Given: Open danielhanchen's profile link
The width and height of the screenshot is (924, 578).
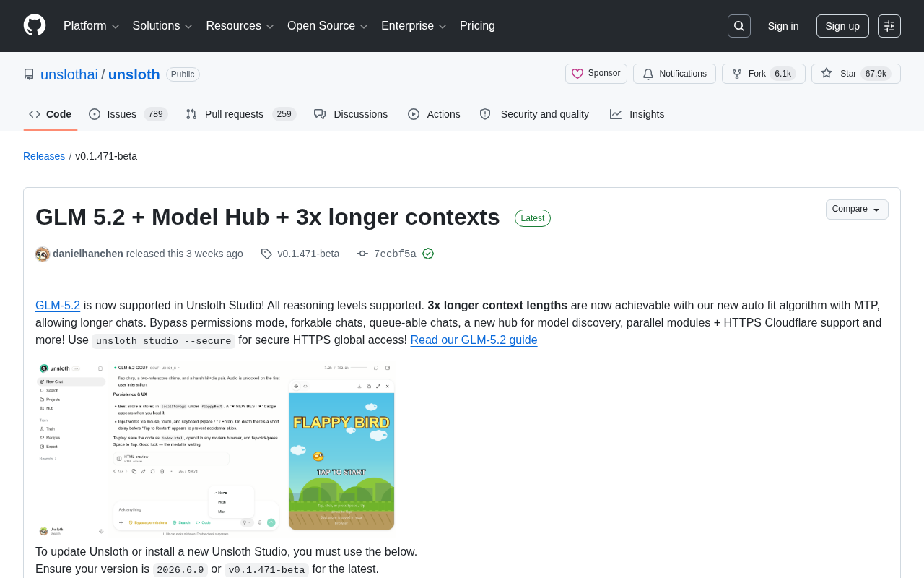Looking at the screenshot, I should coord(88,254).
